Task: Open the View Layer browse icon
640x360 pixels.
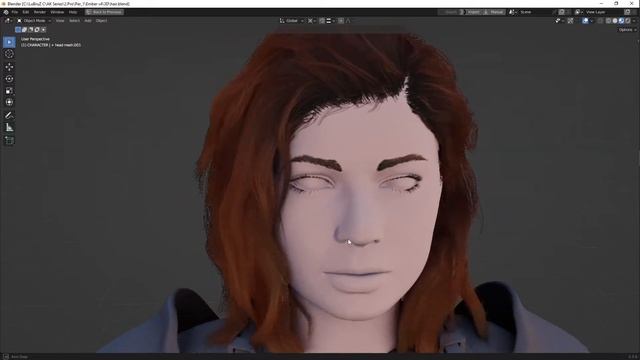Action: click(x=579, y=12)
